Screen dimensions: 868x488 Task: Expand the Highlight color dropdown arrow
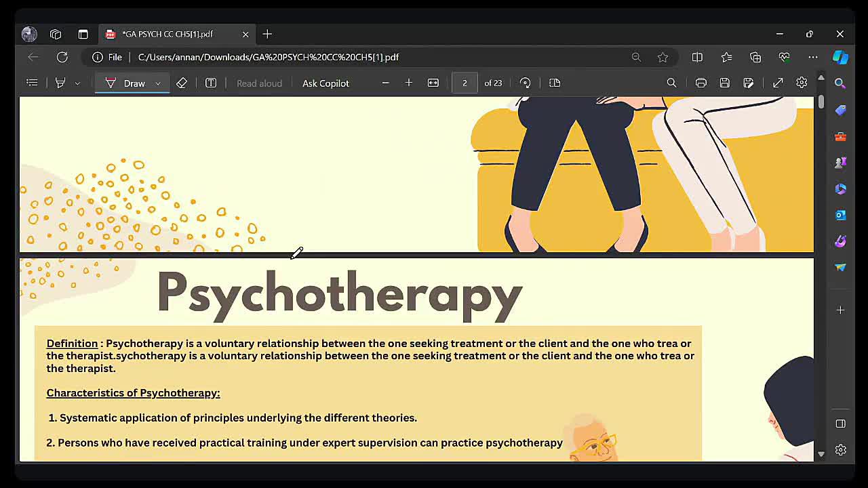[x=77, y=83]
